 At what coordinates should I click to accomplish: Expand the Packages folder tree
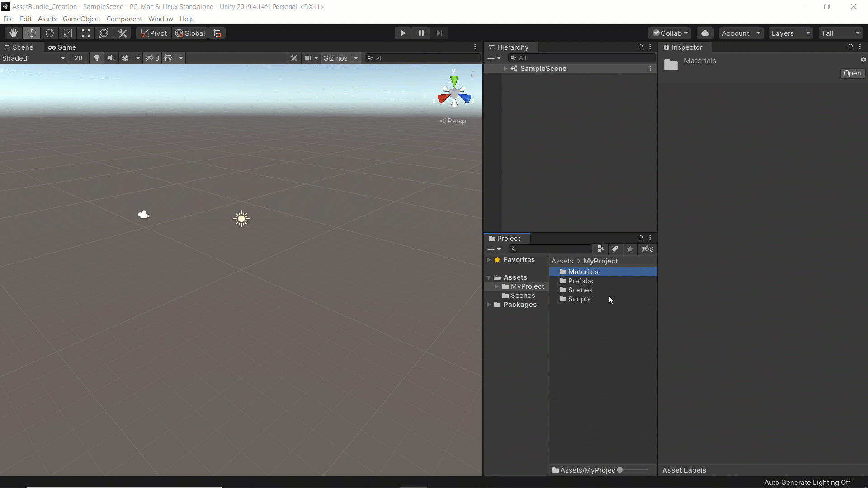click(x=490, y=305)
